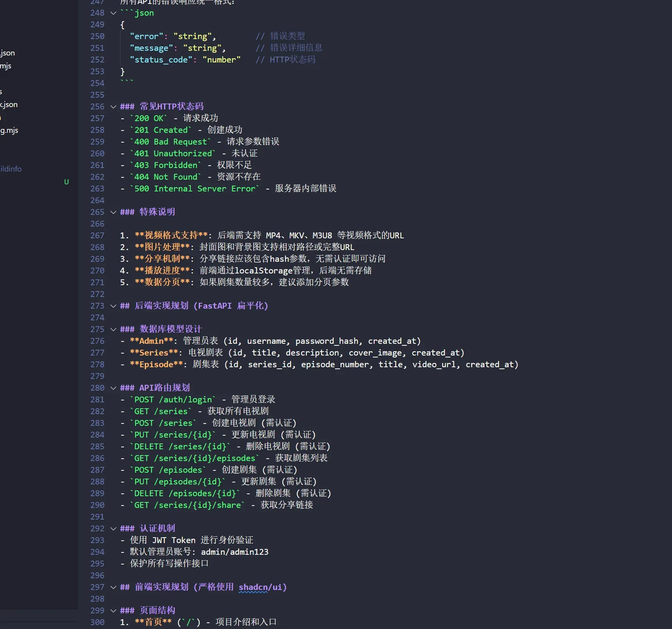
Task: Fold the 认证机制 section
Action: tap(113, 529)
